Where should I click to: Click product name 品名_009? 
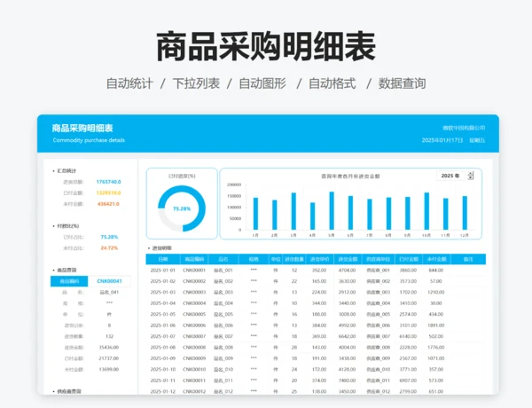coord(223,358)
